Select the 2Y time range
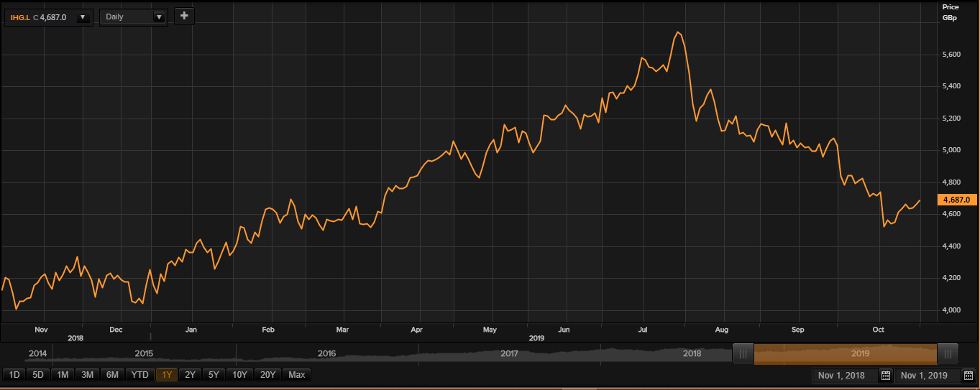The height and width of the screenshot is (390, 980). coord(190,374)
